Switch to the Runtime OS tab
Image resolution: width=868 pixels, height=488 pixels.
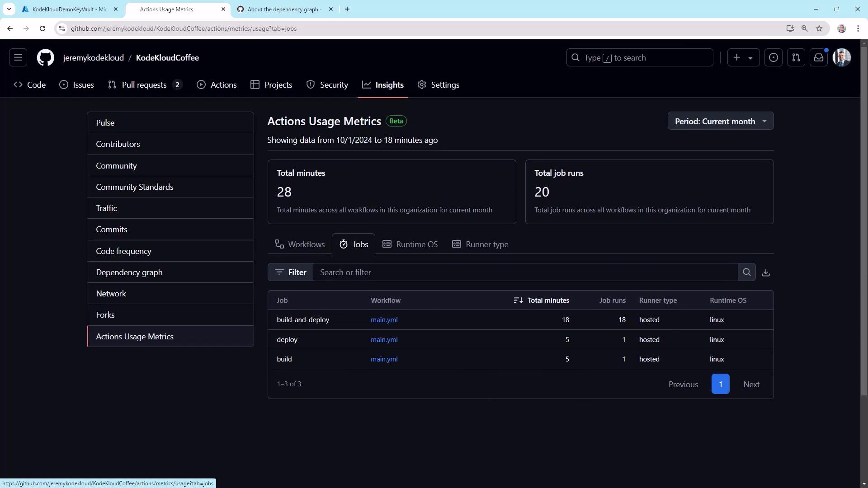click(410, 244)
